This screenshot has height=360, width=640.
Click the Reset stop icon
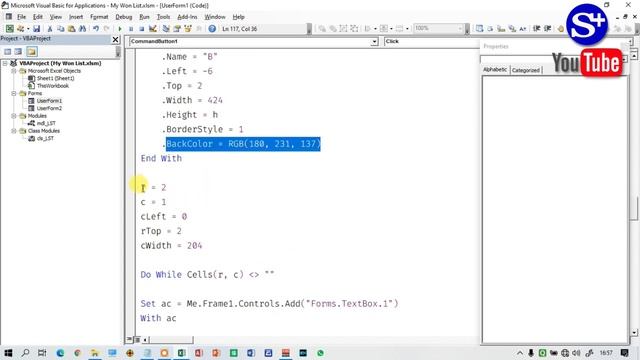tap(142, 29)
